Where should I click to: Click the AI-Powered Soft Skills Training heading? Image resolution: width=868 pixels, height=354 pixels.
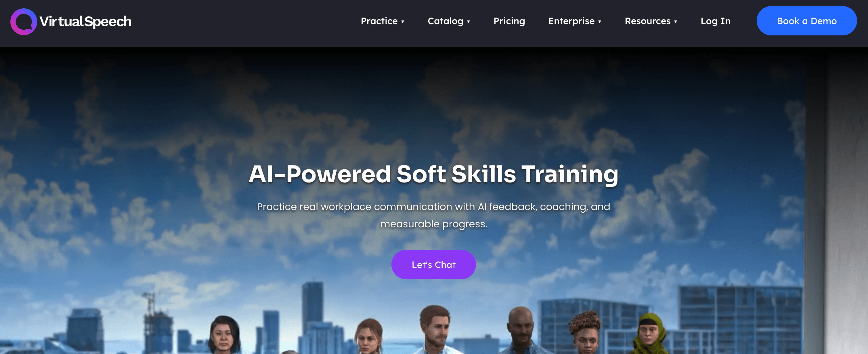(434, 174)
